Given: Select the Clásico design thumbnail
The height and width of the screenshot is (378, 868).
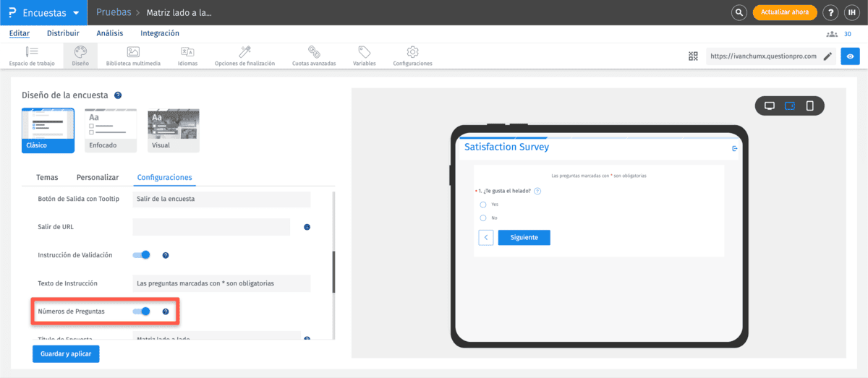Looking at the screenshot, I should 48,131.
